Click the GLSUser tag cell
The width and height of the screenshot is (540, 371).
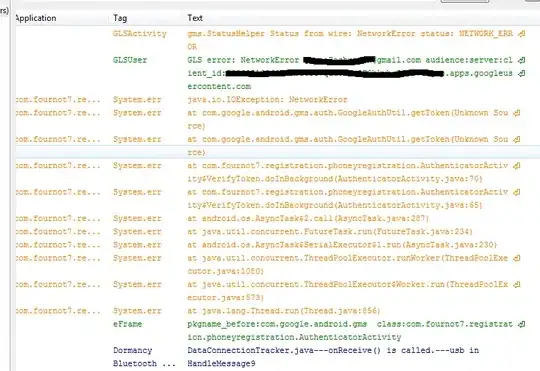click(x=130, y=60)
